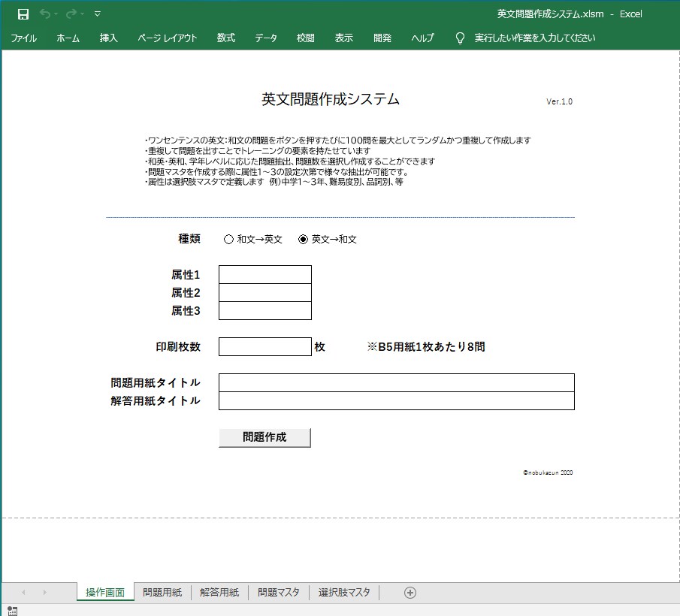Open the ページ レイアウト ribbon tab
Viewport: 680px width, 616px height.
coord(168,38)
